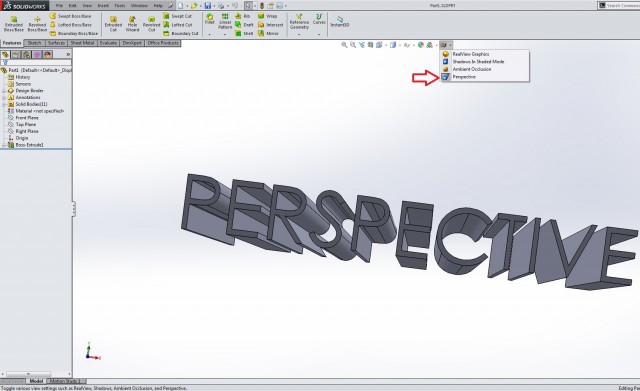Switch to the Surfaces tab
The image size is (640, 391).
[56, 43]
